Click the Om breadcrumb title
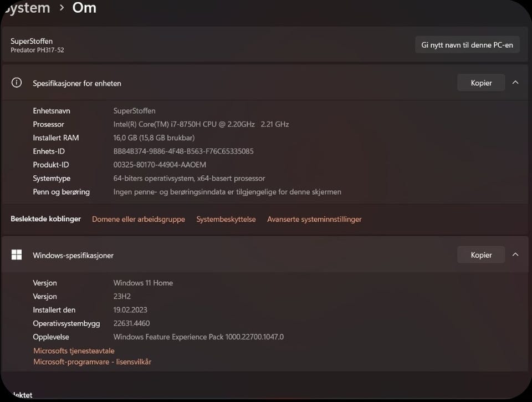The width and height of the screenshot is (532, 402). click(x=84, y=8)
